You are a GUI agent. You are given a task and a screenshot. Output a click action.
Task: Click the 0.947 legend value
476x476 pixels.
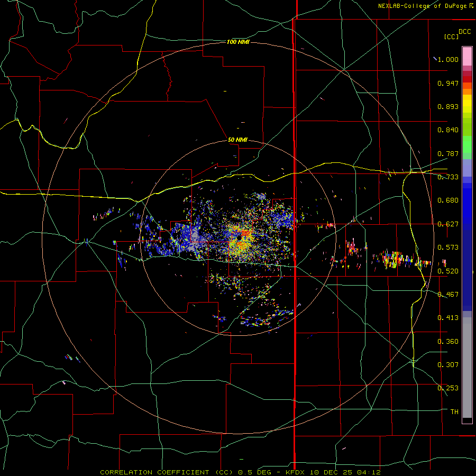[448, 83]
